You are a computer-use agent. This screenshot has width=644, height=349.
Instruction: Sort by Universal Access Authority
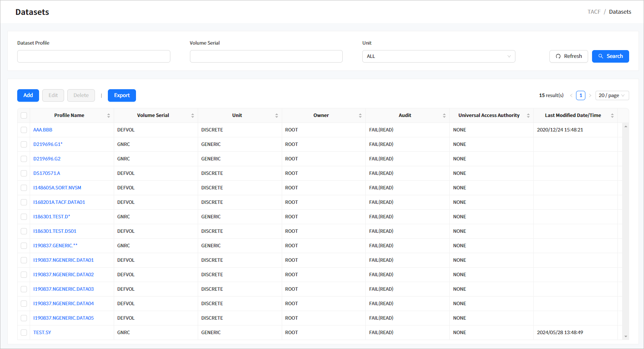tap(528, 115)
